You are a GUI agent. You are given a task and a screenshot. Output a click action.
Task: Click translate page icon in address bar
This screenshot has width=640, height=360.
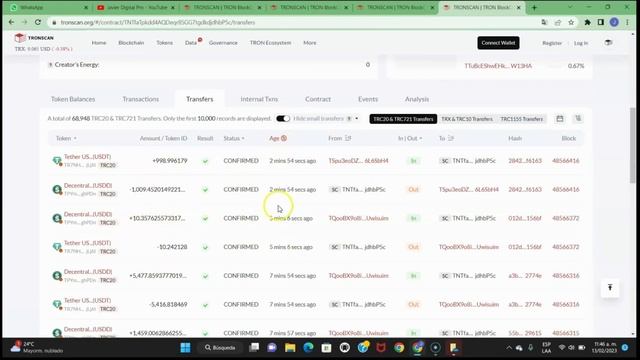pyautogui.click(x=544, y=22)
